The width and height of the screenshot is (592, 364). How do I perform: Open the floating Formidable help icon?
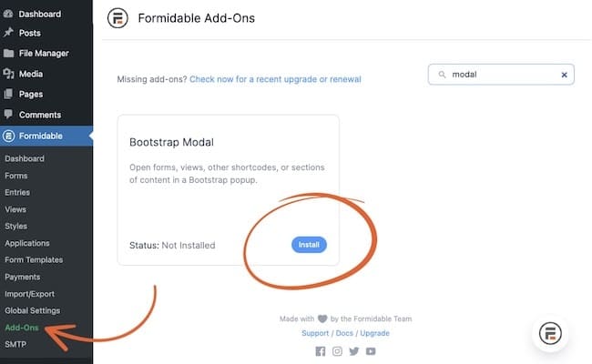coord(550,333)
